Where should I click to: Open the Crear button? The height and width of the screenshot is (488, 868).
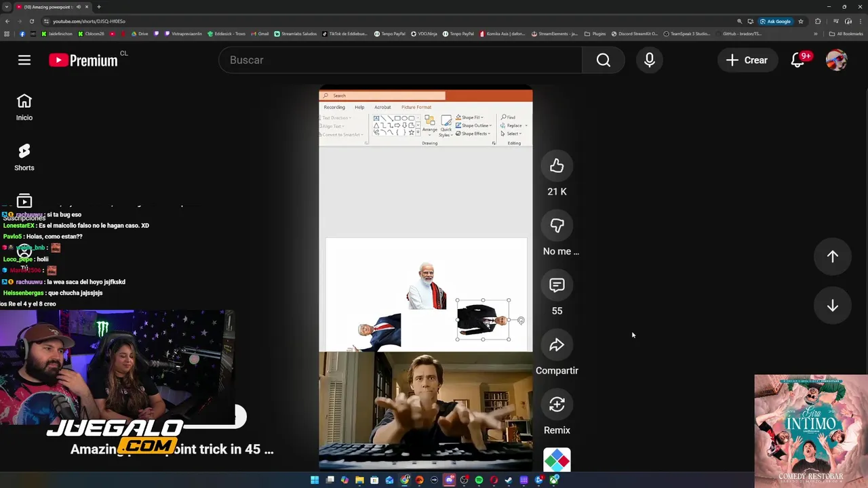click(x=747, y=60)
